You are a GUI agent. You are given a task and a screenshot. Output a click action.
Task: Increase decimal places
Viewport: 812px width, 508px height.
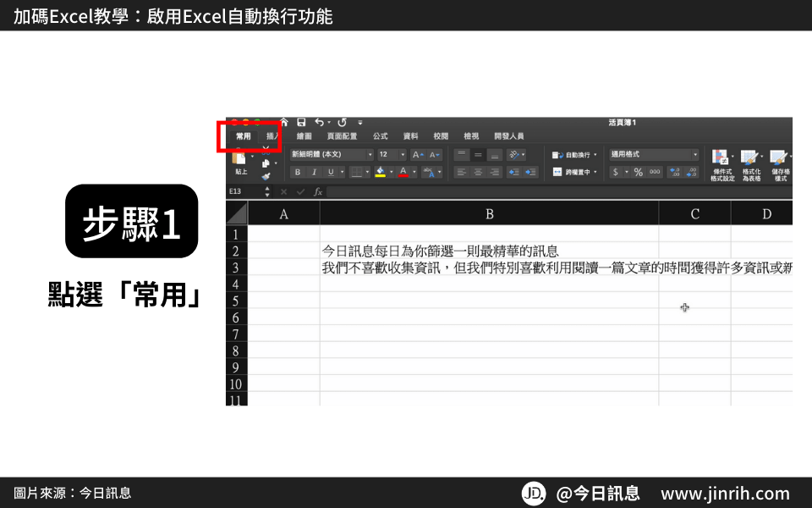pyautogui.click(x=675, y=172)
